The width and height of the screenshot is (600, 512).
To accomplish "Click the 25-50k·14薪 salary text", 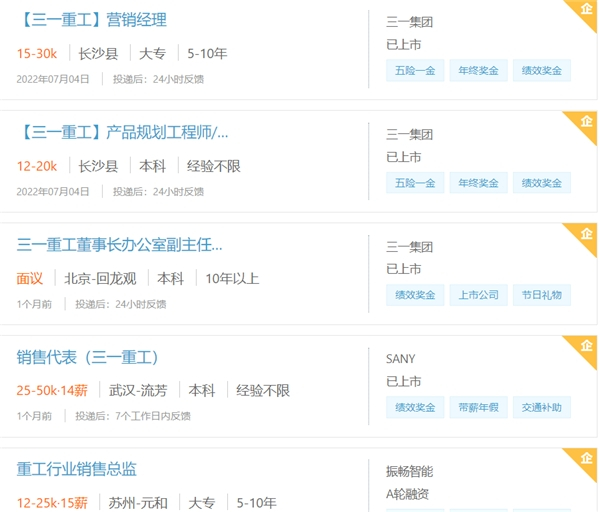I will pos(52,391).
